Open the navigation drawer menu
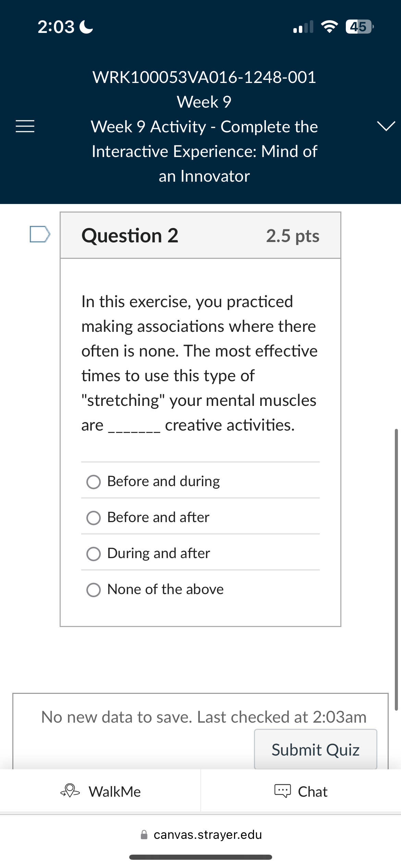401x868 pixels. click(x=24, y=126)
